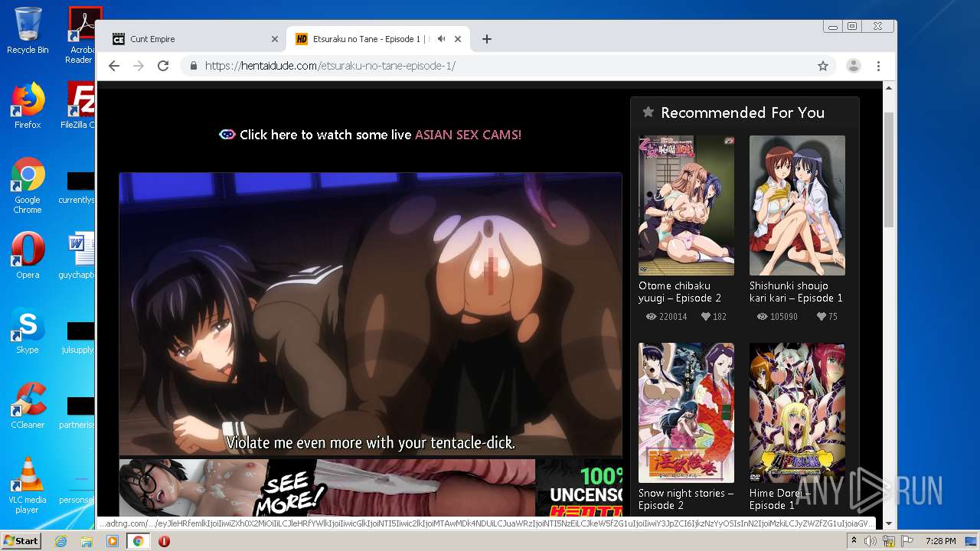Bookmark this page with the star icon
This screenshot has height=551, width=980.
point(823,66)
